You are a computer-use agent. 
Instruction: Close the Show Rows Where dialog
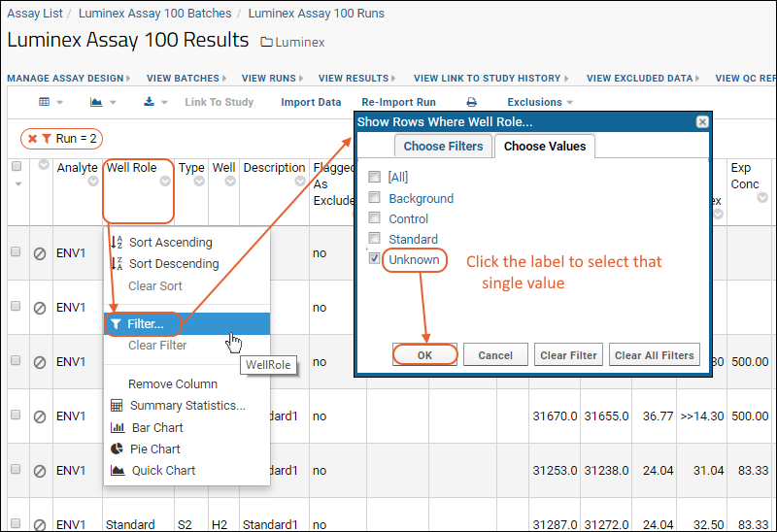click(x=702, y=122)
